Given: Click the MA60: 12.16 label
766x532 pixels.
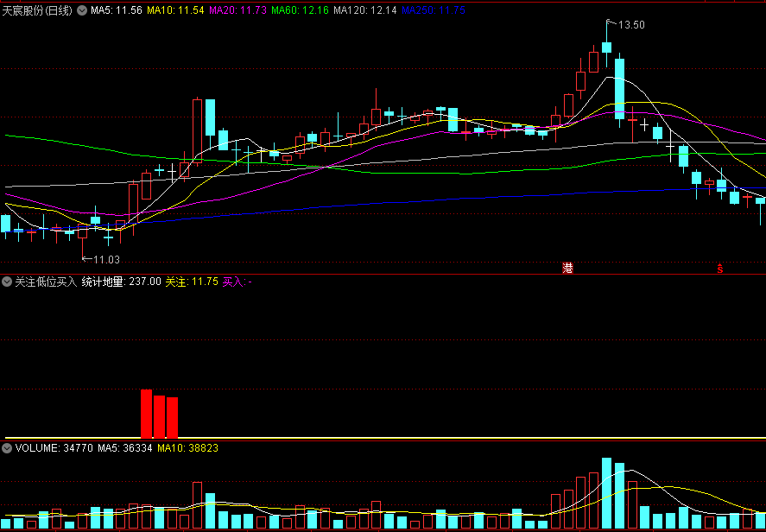Looking at the screenshot, I should click(300, 10).
